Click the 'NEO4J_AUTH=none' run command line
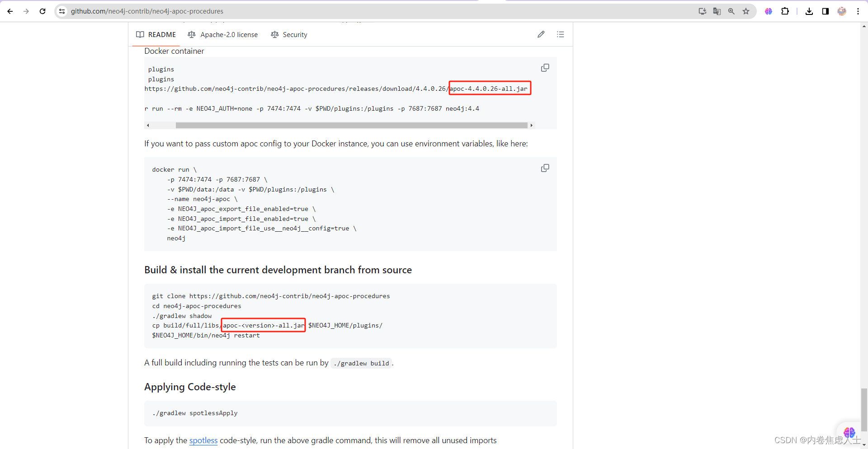 (312, 109)
